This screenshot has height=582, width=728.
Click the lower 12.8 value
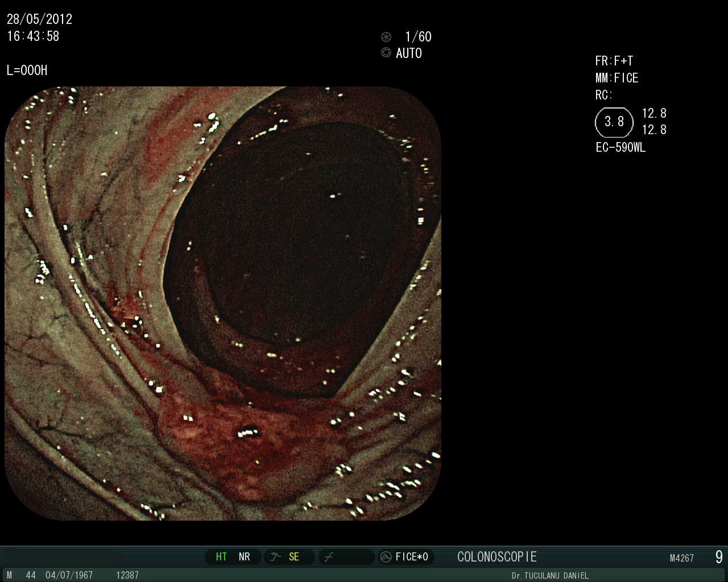point(654,130)
